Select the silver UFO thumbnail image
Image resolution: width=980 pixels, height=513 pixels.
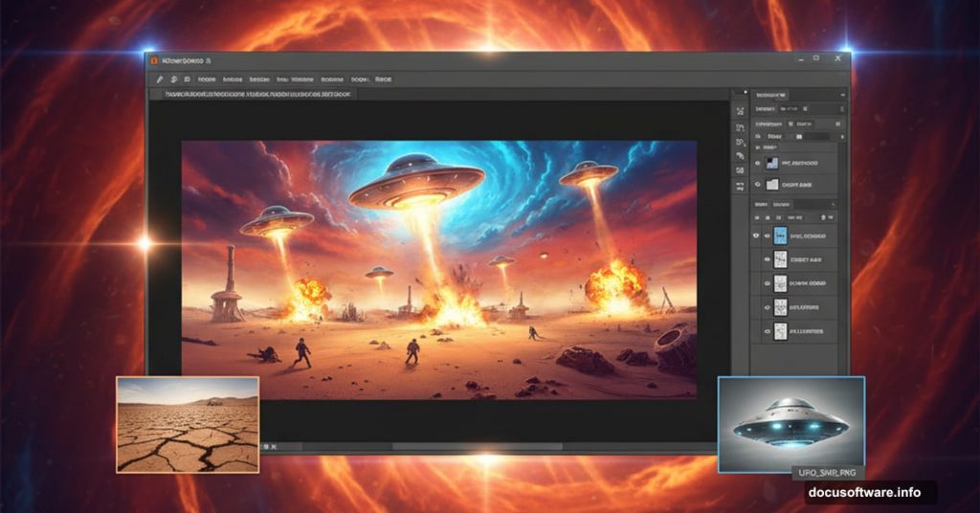point(791,424)
